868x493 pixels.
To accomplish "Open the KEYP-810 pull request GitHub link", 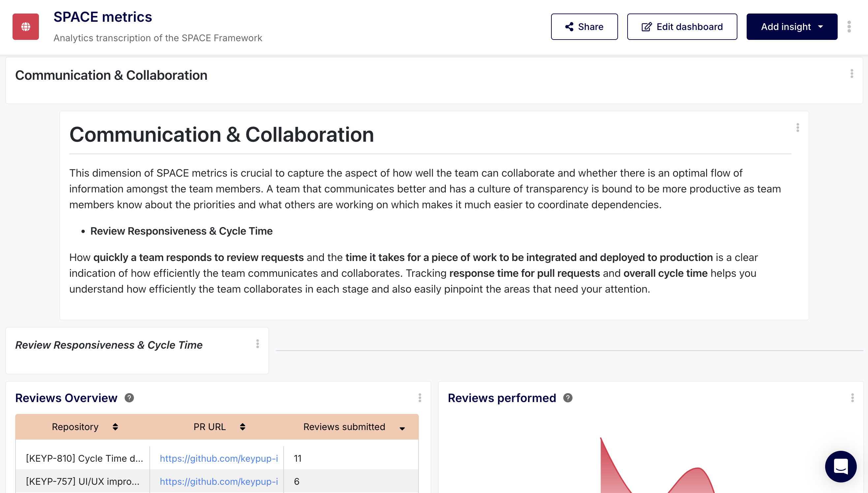I will pyautogui.click(x=219, y=458).
